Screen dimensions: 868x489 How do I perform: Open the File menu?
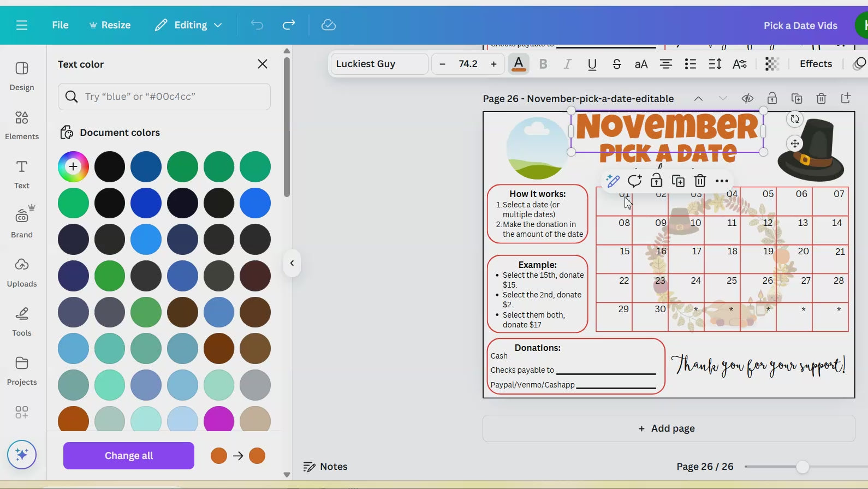click(x=60, y=25)
